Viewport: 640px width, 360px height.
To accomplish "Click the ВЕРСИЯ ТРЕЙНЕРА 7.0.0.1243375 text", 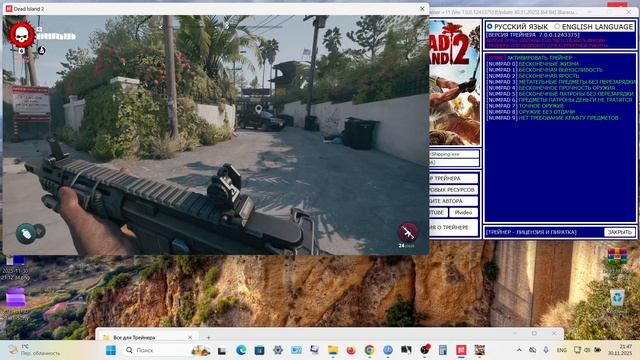I will (533, 35).
